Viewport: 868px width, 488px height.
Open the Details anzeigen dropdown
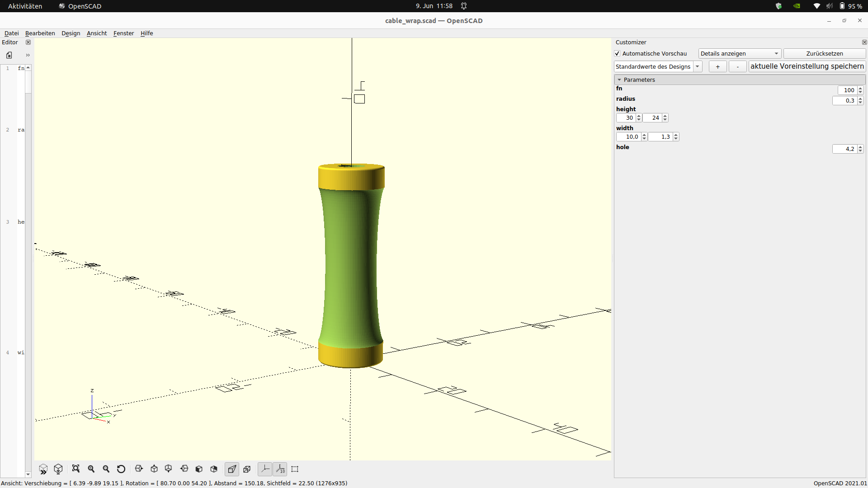tap(740, 53)
